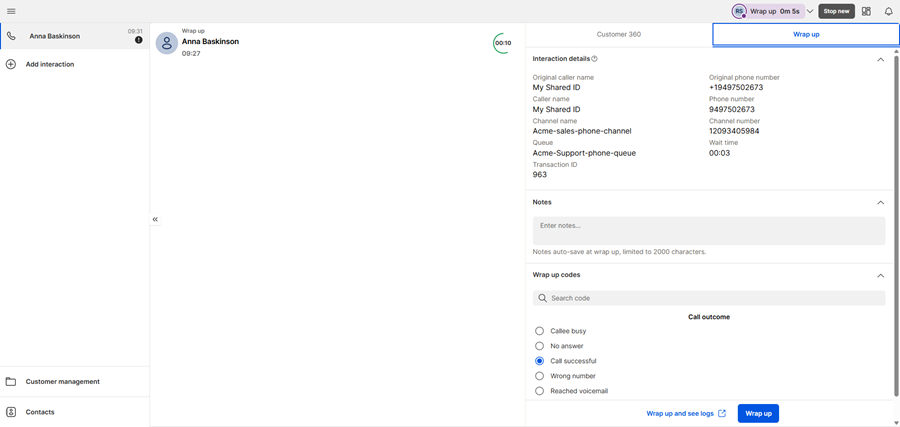Open the layout grid icon in header
This screenshot has height=427, width=900.
(866, 11)
